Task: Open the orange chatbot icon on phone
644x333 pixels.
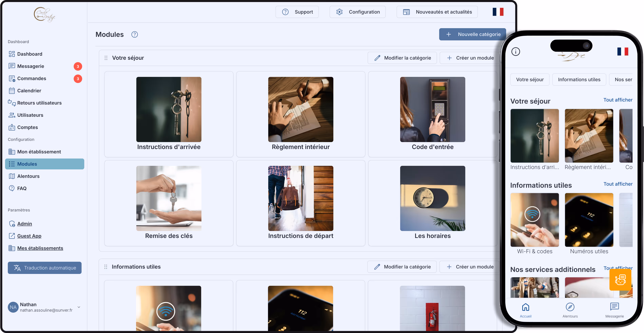Action: point(620,280)
